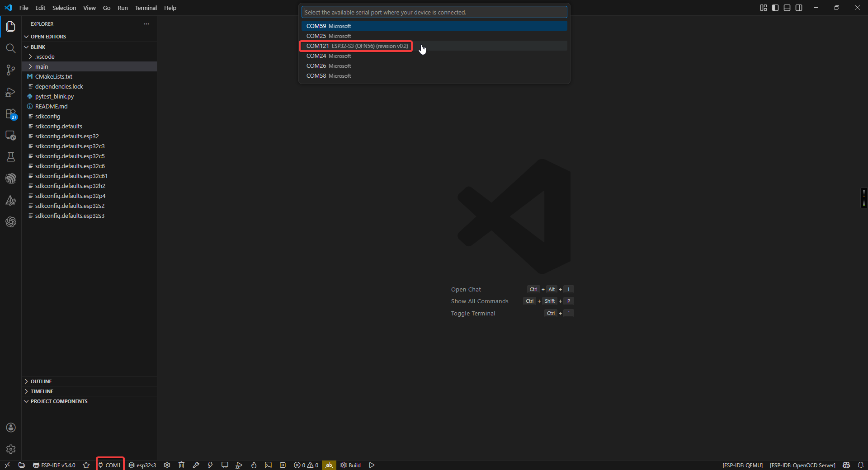Expand the main folder
The width and height of the screenshot is (868, 470).
(89, 66)
